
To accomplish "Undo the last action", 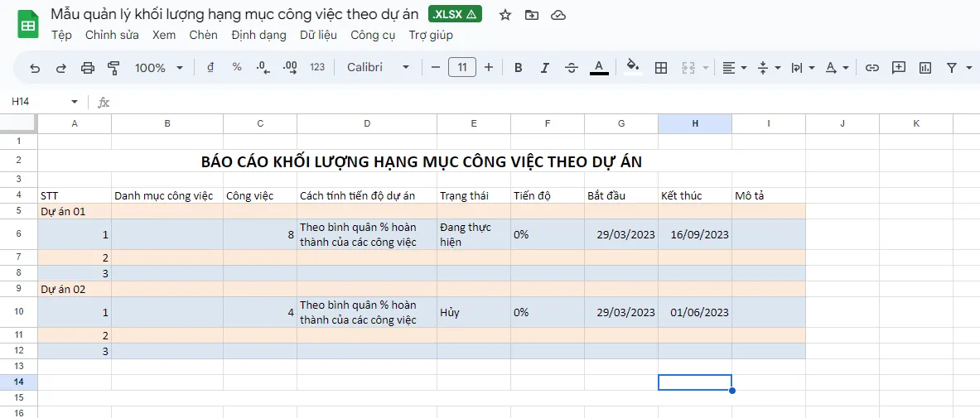I will point(35,68).
